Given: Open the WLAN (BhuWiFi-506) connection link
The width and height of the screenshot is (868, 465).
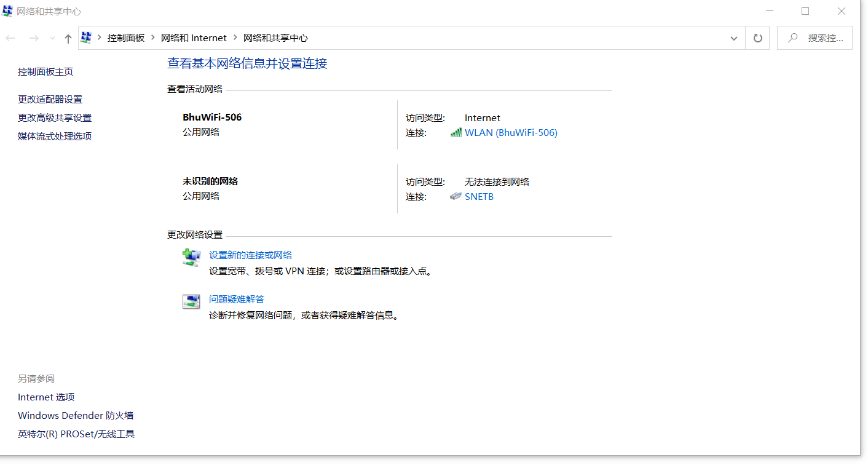Looking at the screenshot, I should [x=511, y=132].
